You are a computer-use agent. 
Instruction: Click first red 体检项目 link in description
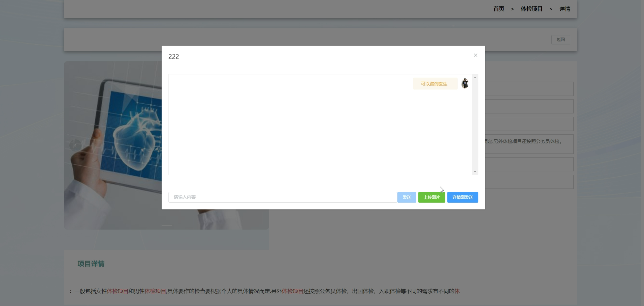pyautogui.click(x=117, y=291)
